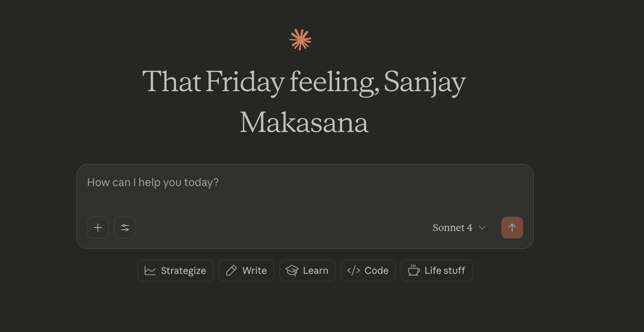The height and width of the screenshot is (332, 644).
Task: Select the Code suggestion label
Action: pyautogui.click(x=376, y=270)
